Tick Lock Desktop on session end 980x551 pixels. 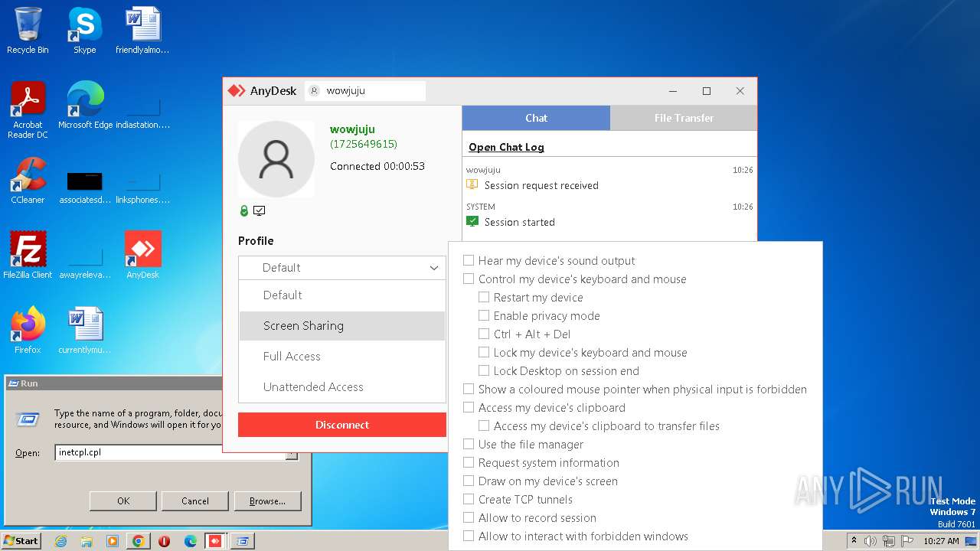click(x=484, y=371)
